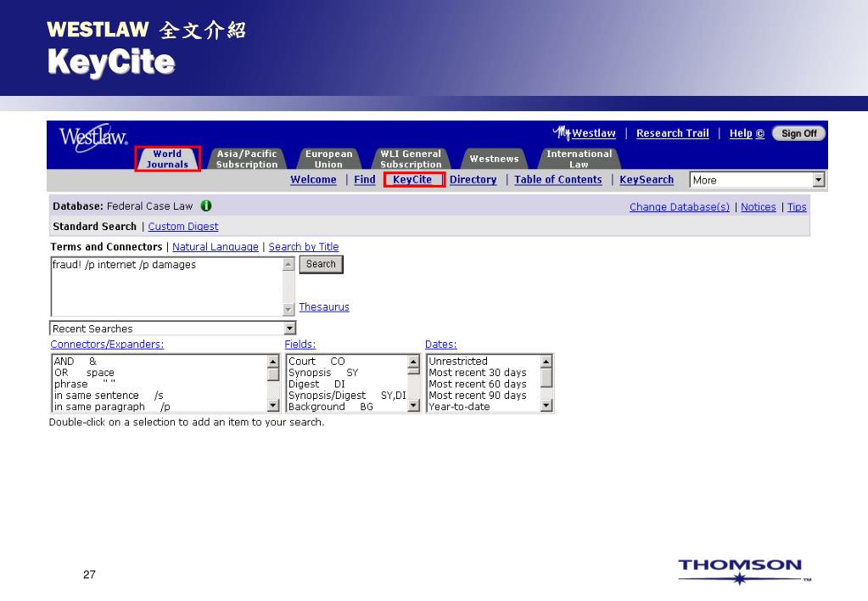
Task: Click Fields list scroll-down arrow
Action: click(413, 406)
